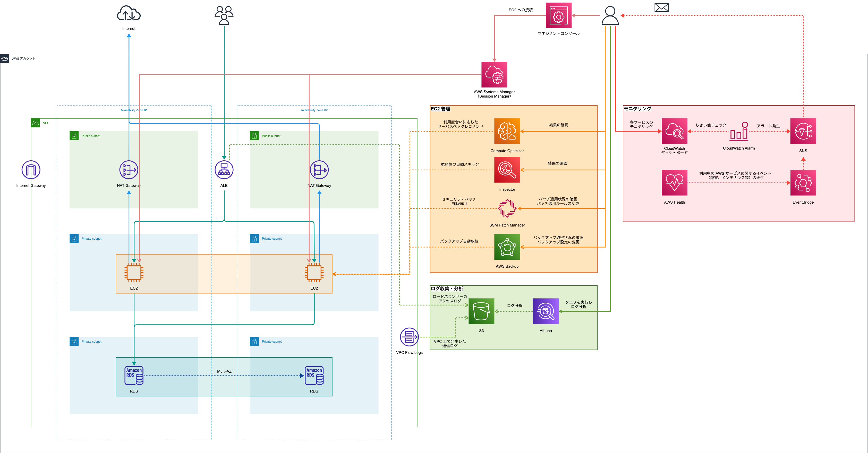Click the AWS Backup icon
The height and width of the screenshot is (453, 868).
507,247
